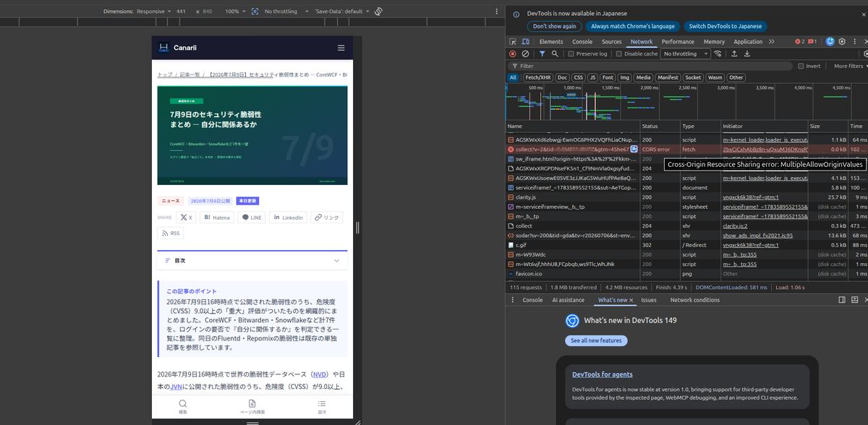Open the Issues drawer tab
Viewport: 868px width, 425px height.
click(649, 300)
